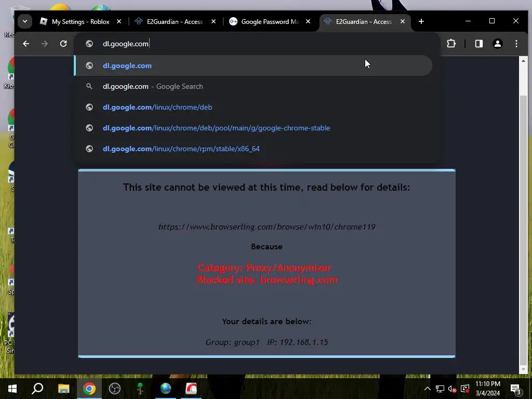Switch to My Settings - Roblox tab
The width and height of the screenshot is (532, 399).
(x=81, y=21)
